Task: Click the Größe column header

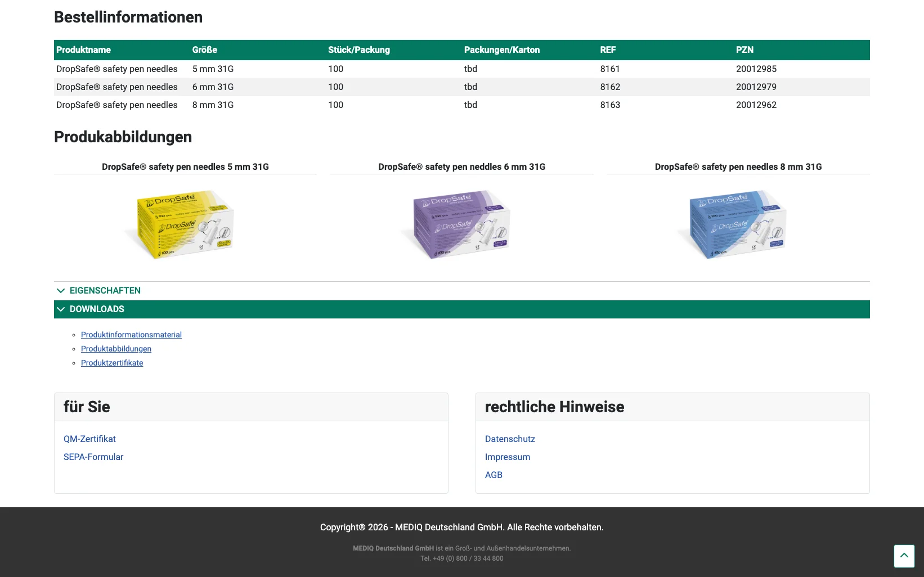Action: (x=205, y=49)
